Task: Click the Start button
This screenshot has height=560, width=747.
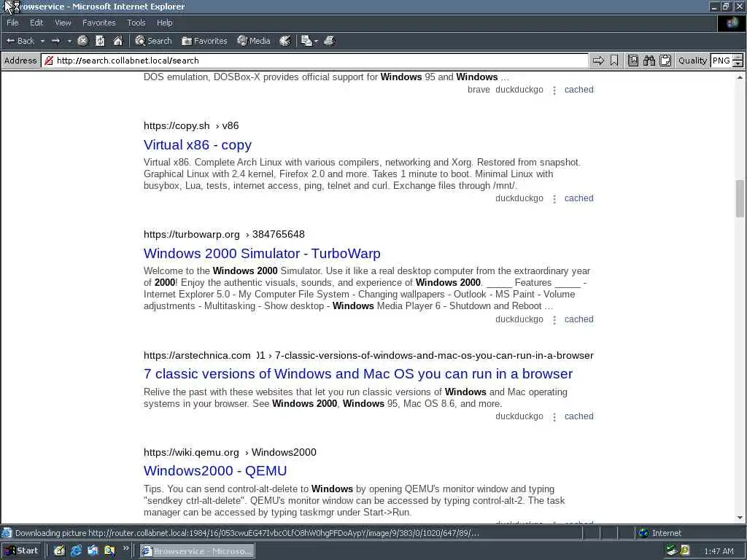Action: [x=23, y=551]
